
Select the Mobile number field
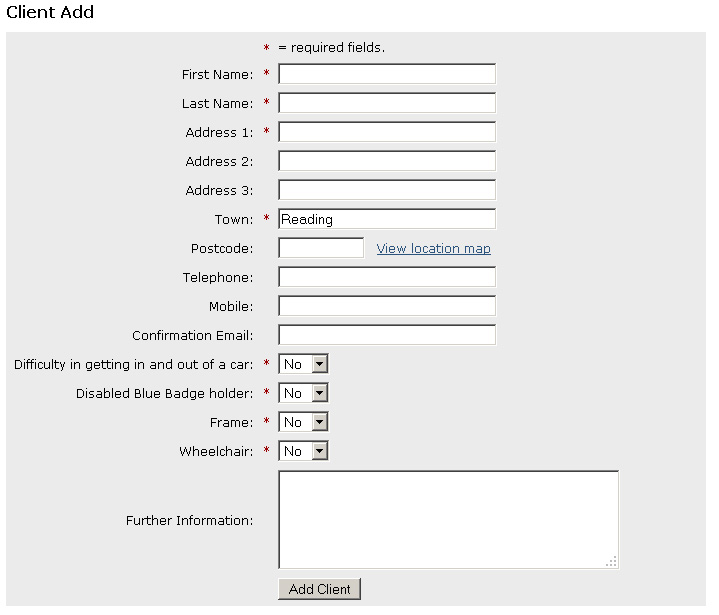(387, 306)
